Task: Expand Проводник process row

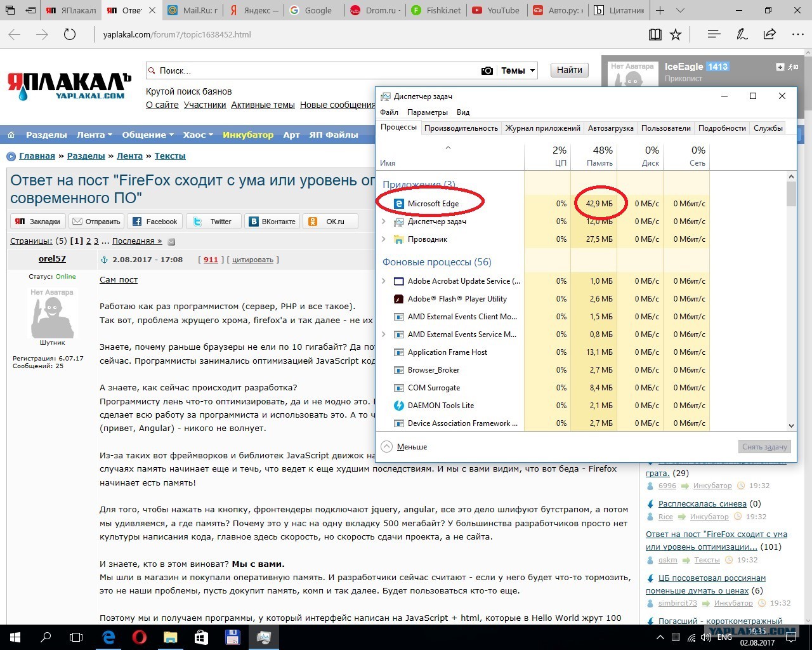Action: [x=383, y=239]
